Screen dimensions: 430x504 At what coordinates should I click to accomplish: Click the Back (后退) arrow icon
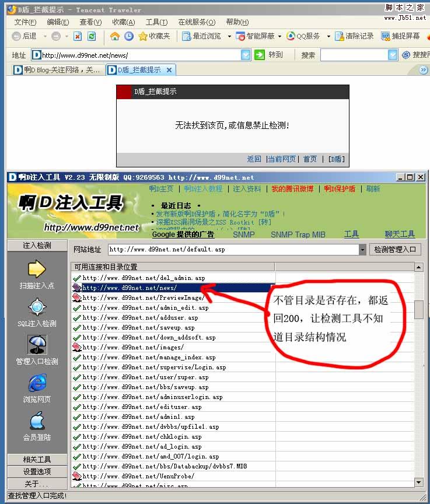click(x=16, y=36)
